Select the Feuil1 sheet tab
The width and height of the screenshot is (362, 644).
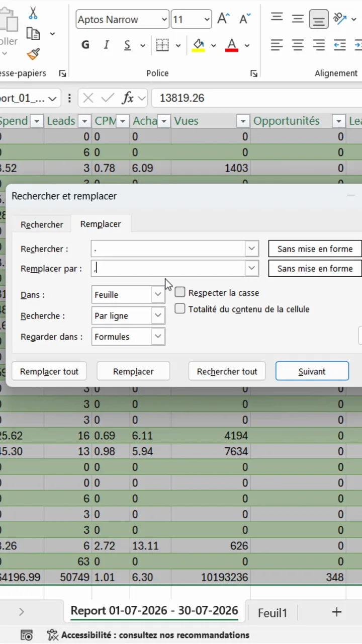272,612
